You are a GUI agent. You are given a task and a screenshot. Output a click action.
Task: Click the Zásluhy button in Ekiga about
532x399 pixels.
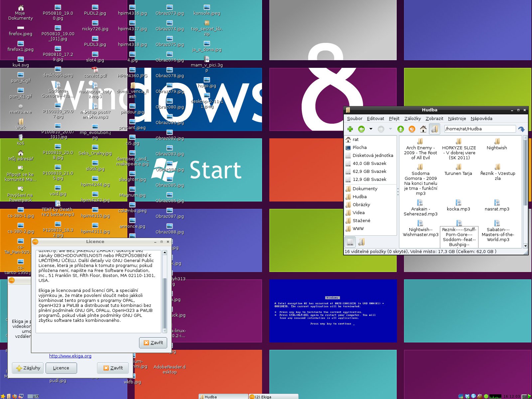[28, 368]
